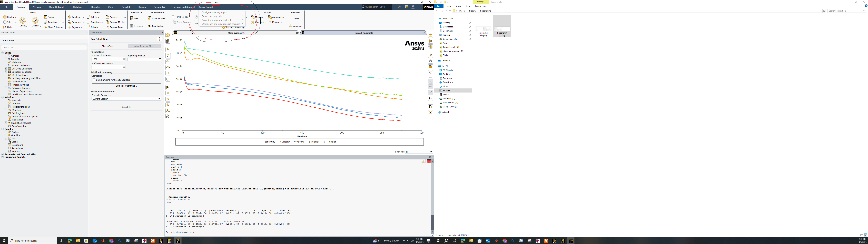Open the Compute Resources dropdown

[126, 99]
